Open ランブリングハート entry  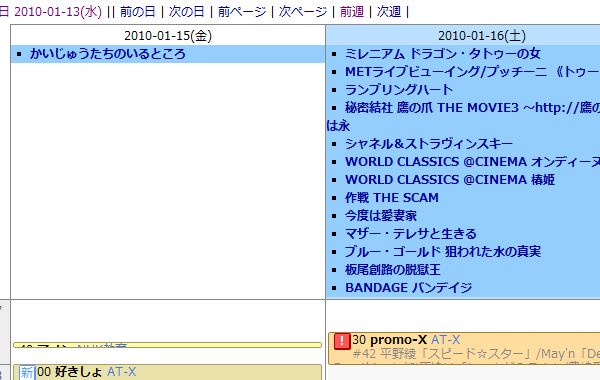pos(399,90)
